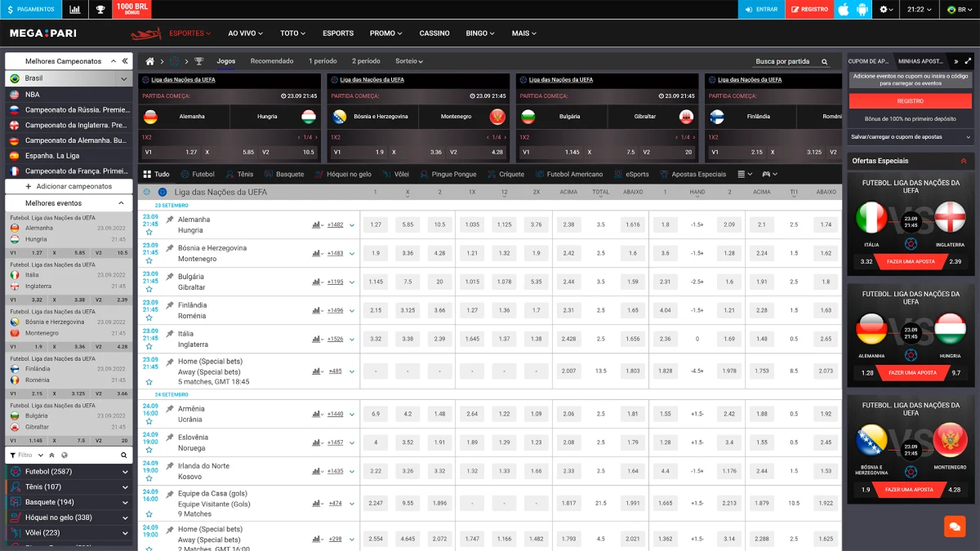Select the Pingue Pongue sport filter
980x551 pixels.
pyautogui.click(x=448, y=174)
